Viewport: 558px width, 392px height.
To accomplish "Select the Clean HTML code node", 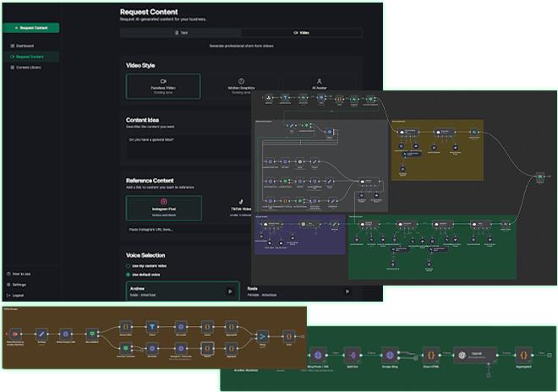I will (x=431, y=355).
